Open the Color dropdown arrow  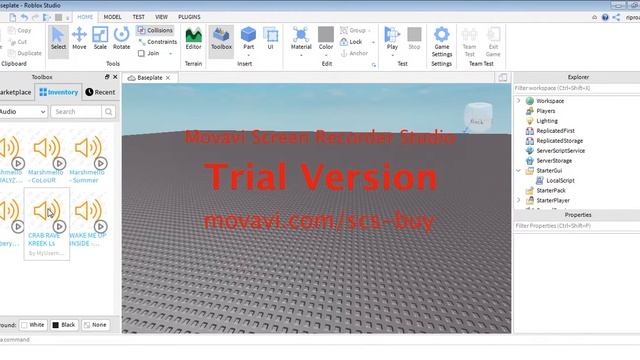pos(326,55)
